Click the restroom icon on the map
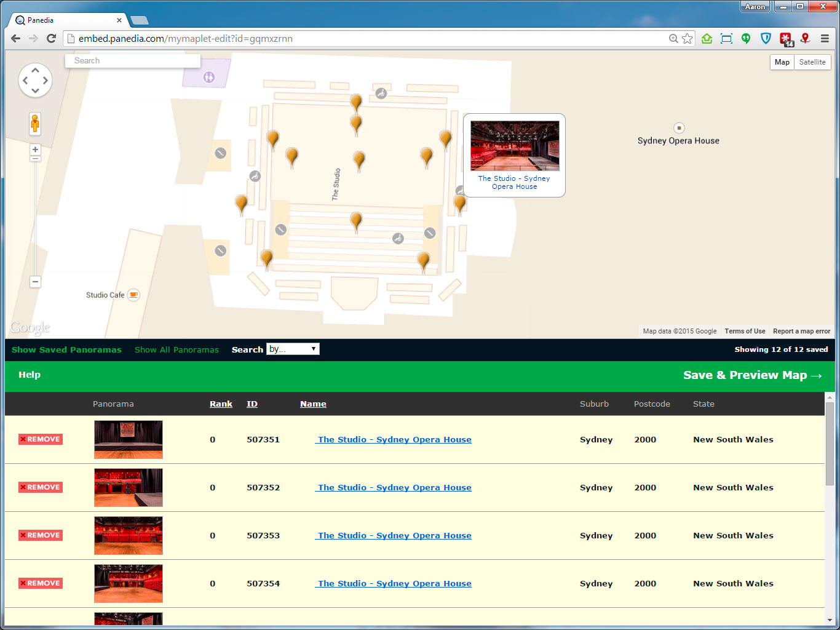The height and width of the screenshot is (630, 840). 209,77
